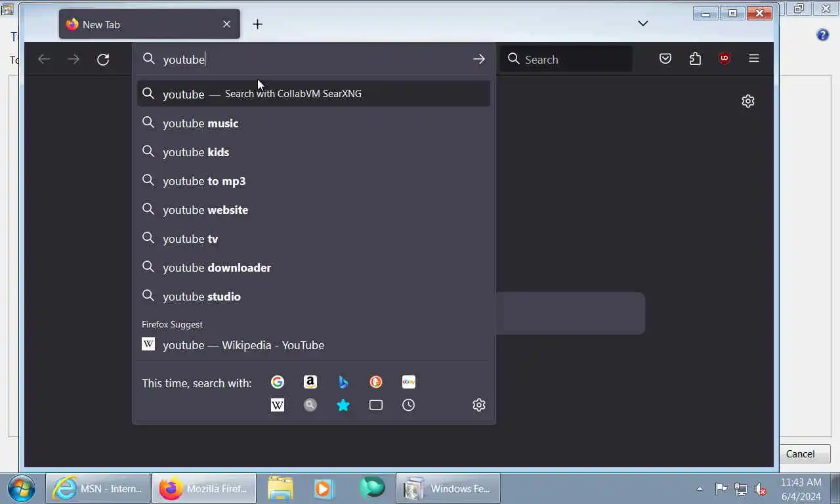Select suggestion 'youtube kids'
840x504 pixels.
(314, 152)
